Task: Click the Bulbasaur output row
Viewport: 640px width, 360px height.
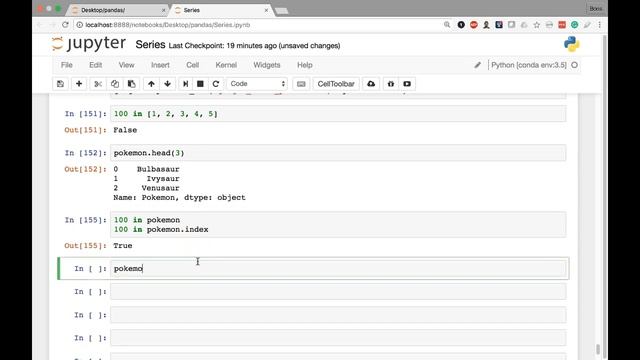Action: pyautogui.click(x=147, y=169)
